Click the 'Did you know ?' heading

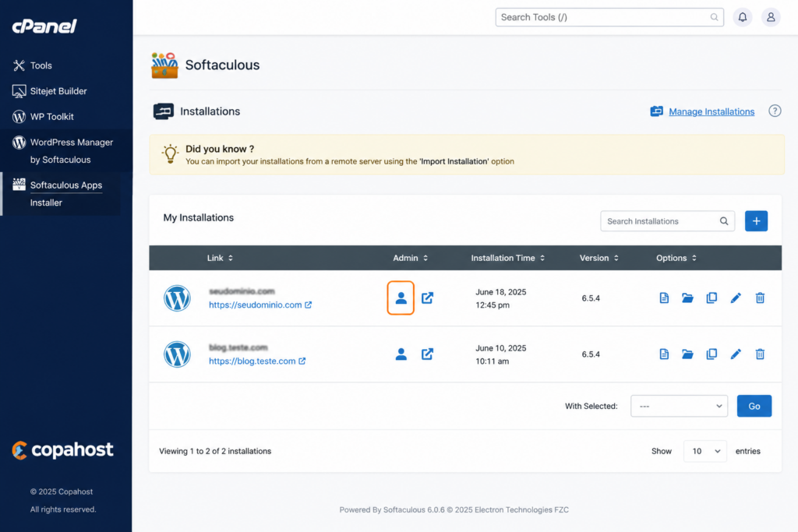(x=220, y=149)
